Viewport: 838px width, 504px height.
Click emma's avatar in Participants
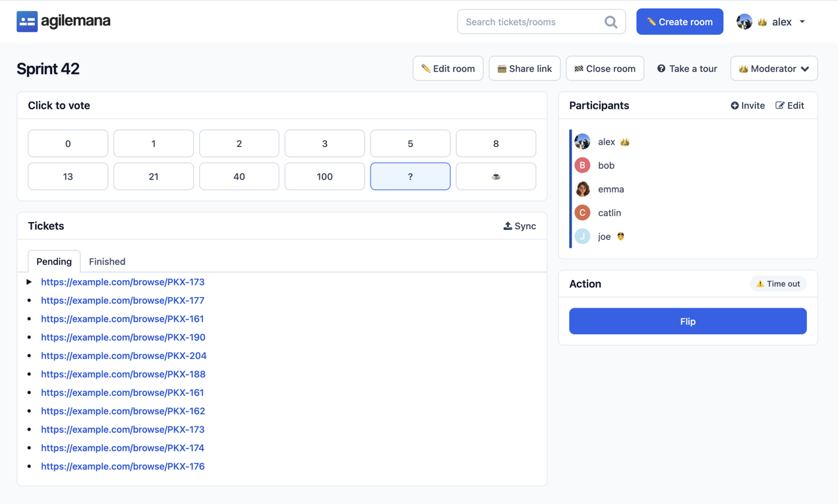582,189
